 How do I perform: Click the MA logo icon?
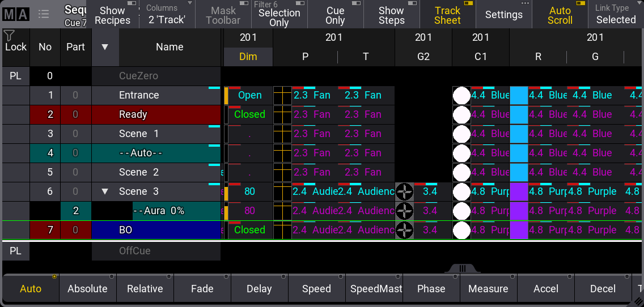15,14
